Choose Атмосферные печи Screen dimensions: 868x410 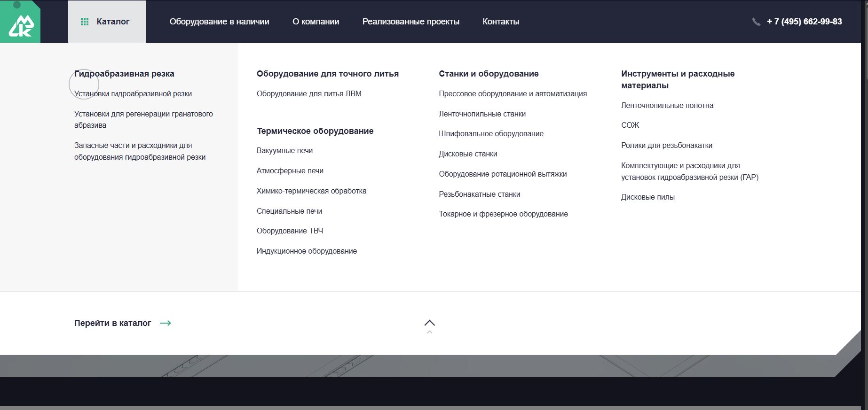pos(290,171)
